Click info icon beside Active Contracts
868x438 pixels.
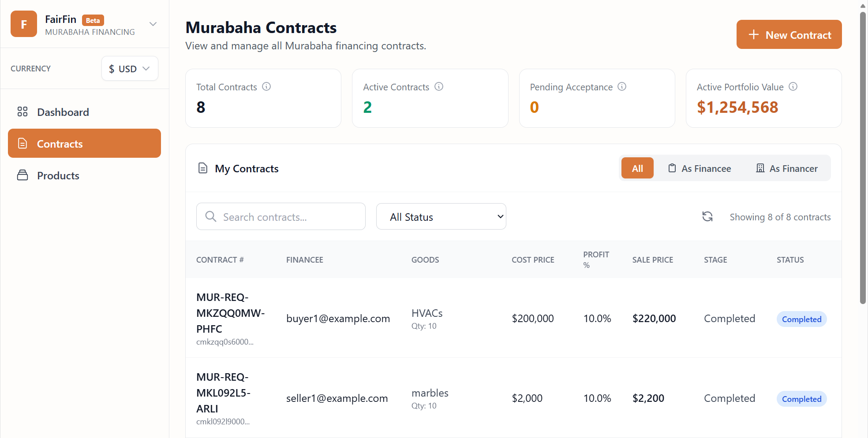[x=439, y=86]
